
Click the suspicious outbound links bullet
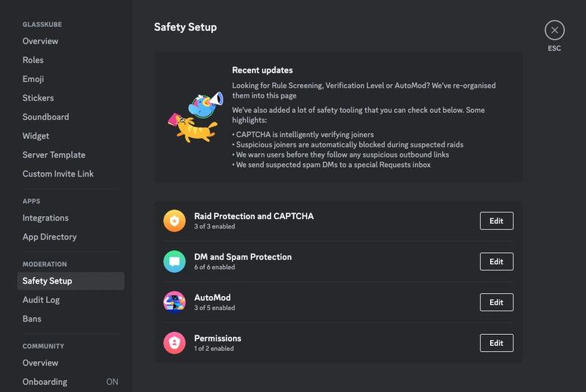[341, 155]
